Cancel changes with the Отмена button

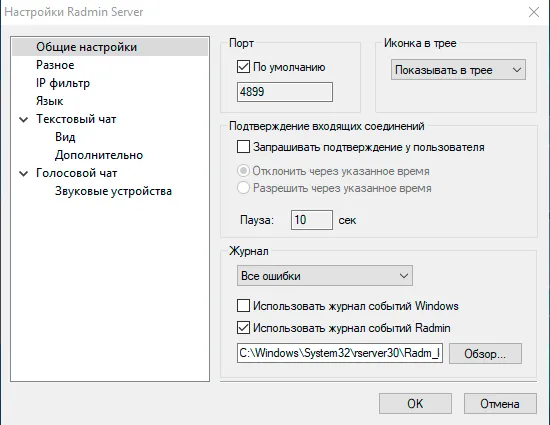pos(500,404)
